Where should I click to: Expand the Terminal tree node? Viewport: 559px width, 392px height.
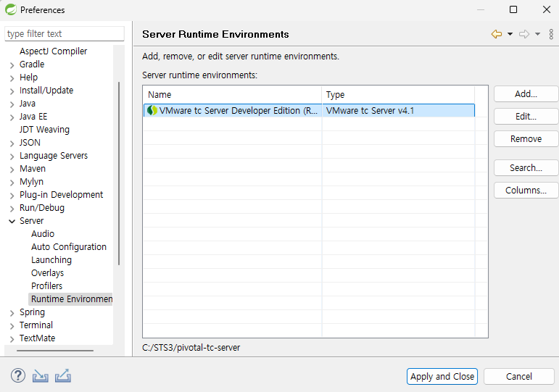pyautogui.click(x=12, y=326)
